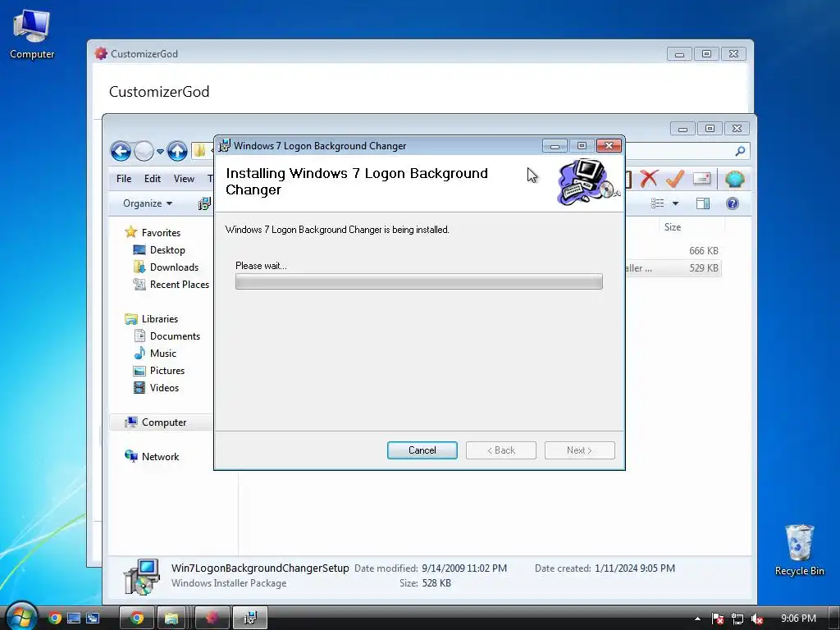840x630 pixels.
Task: Toggle the preview pane icon
Action: (x=703, y=203)
